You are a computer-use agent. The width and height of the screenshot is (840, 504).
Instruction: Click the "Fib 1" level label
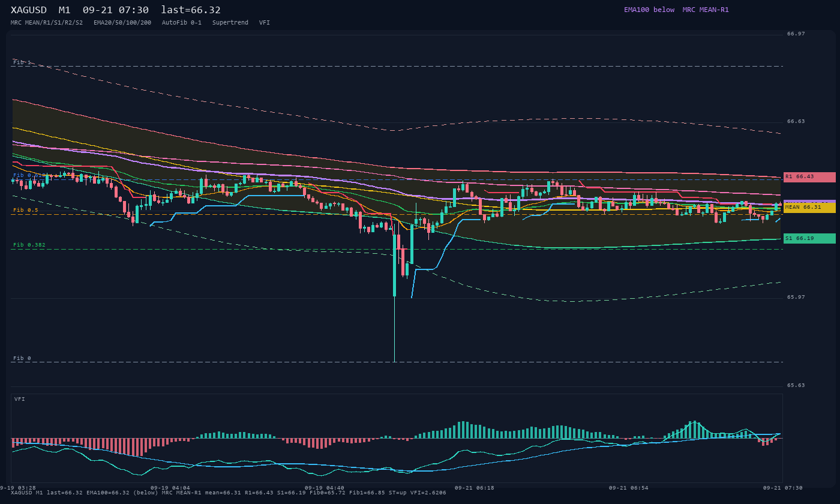(x=22, y=62)
